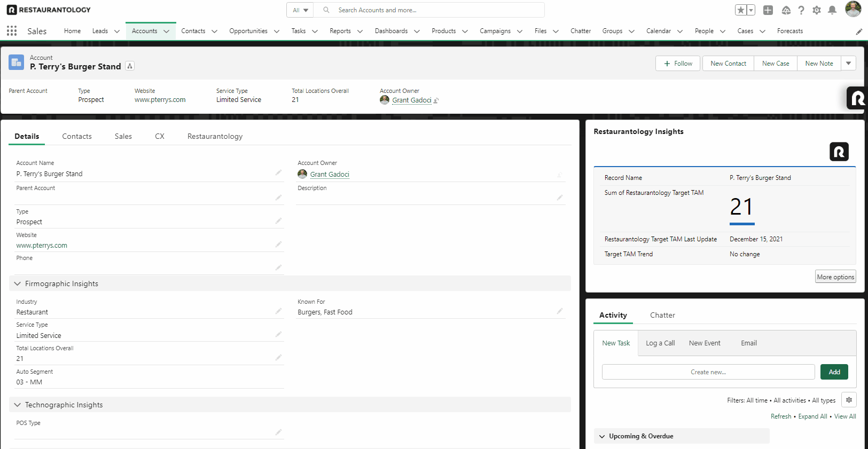Image resolution: width=868 pixels, height=449 pixels.
Task: Open the favorites list dropdown arrow
Action: (750, 10)
